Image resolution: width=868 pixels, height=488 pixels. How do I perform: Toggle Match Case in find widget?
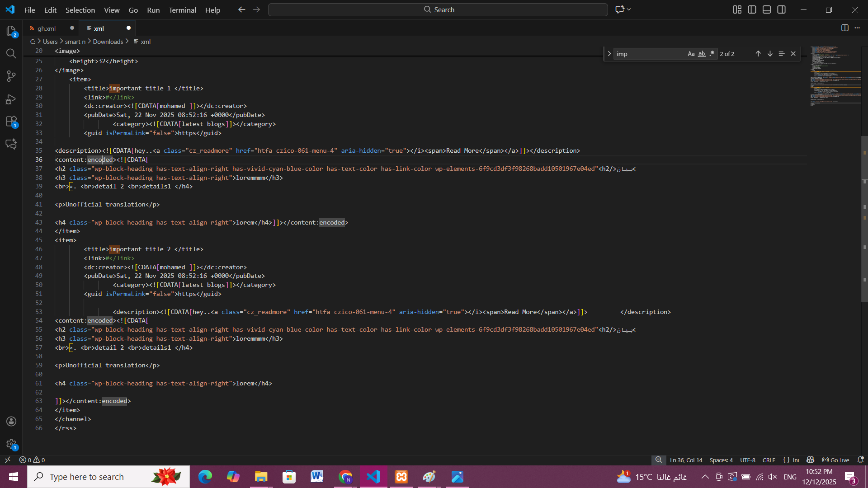pyautogui.click(x=691, y=54)
